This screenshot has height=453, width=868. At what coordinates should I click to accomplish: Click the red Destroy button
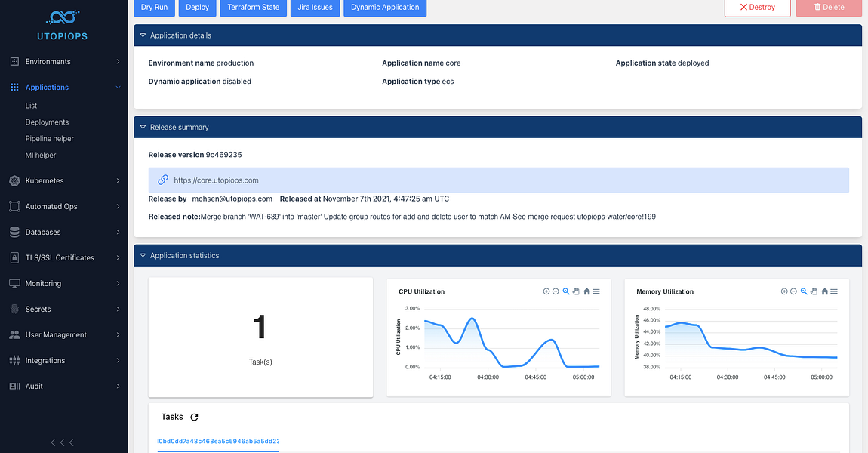click(x=757, y=8)
